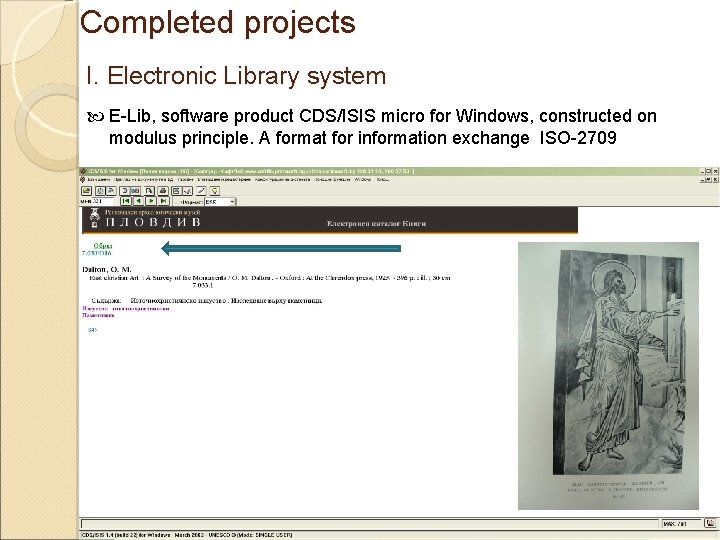Click the toolbar icon right of the open folder
The image size is (720, 540).
click(100, 191)
